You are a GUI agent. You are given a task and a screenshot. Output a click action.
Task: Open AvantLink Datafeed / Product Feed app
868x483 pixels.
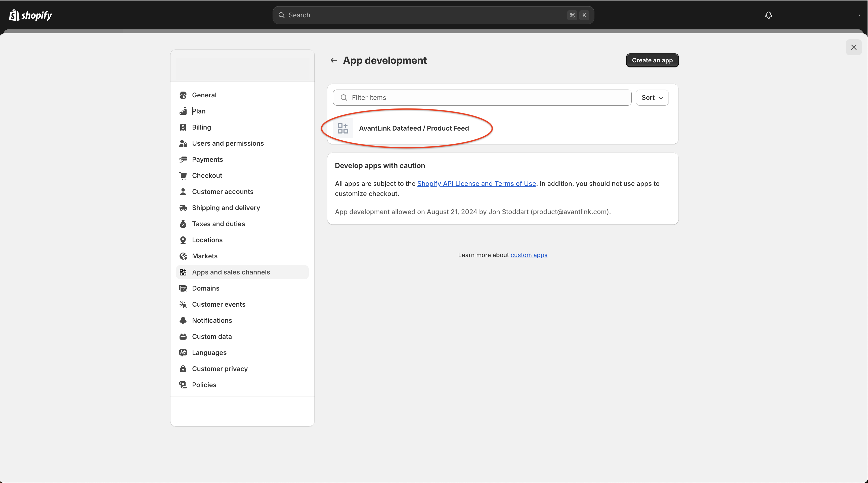(x=502, y=128)
